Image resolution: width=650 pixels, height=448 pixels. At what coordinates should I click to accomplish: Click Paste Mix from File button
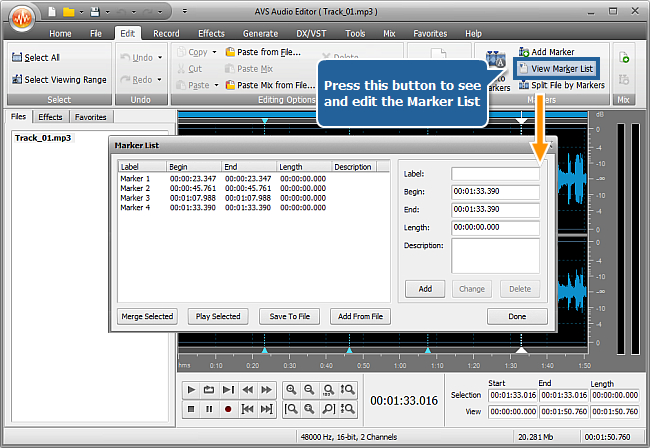click(x=270, y=85)
